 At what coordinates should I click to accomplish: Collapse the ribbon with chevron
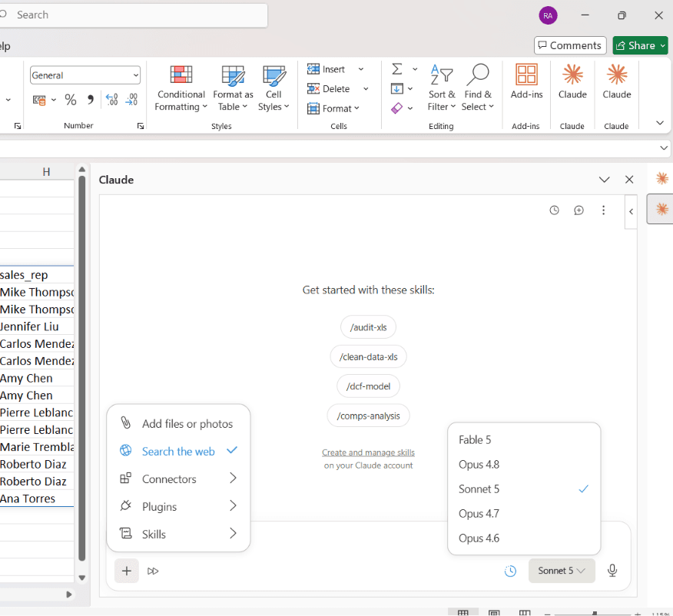[660, 123]
